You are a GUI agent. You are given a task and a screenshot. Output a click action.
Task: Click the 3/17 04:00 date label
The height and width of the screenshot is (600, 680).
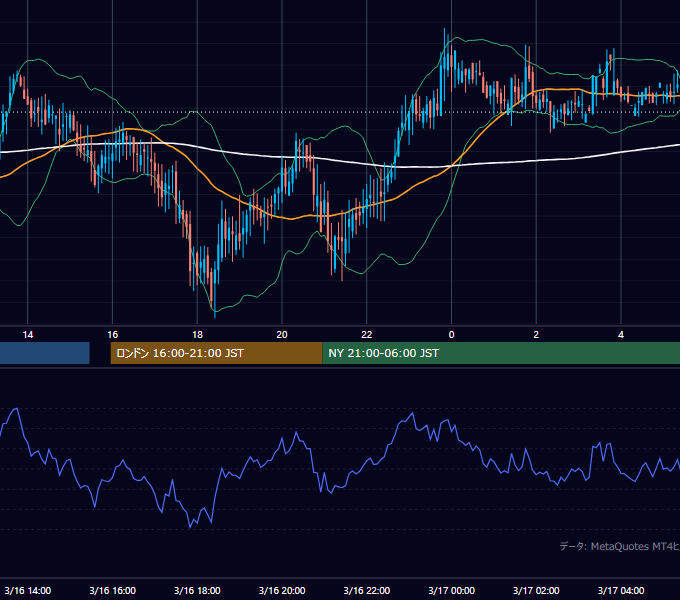point(621,590)
